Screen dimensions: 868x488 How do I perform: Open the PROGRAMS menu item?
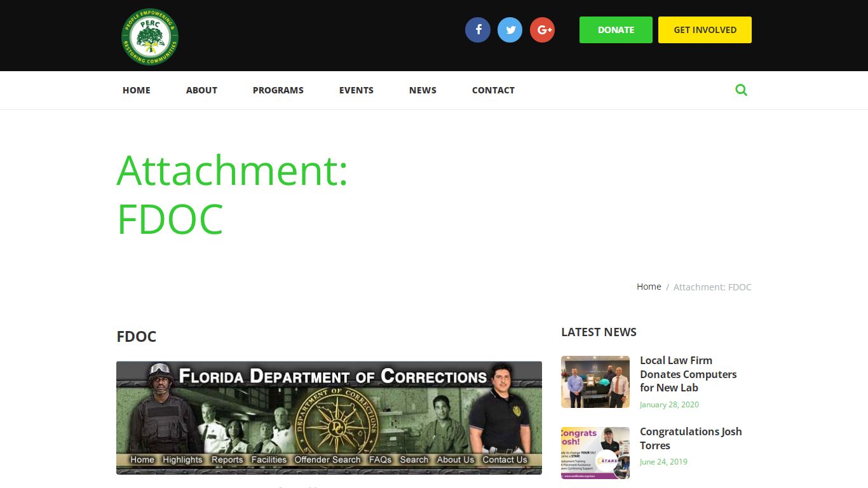pos(278,90)
